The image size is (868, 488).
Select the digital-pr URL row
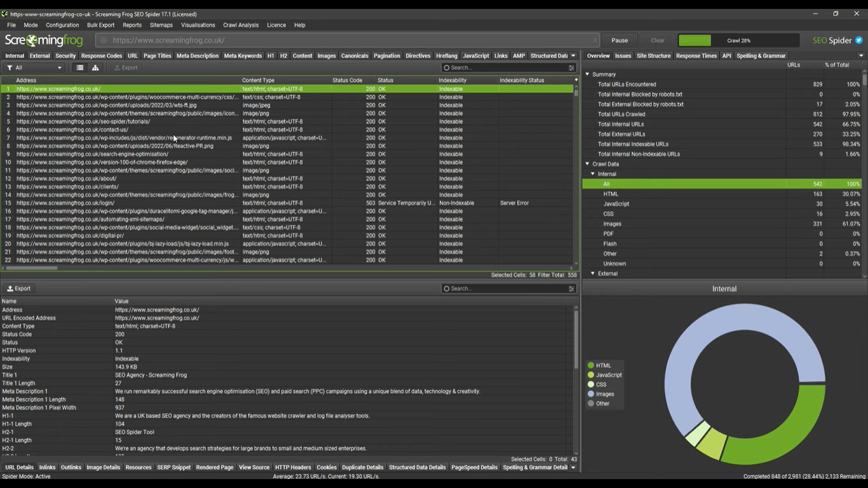pos(287,236)
